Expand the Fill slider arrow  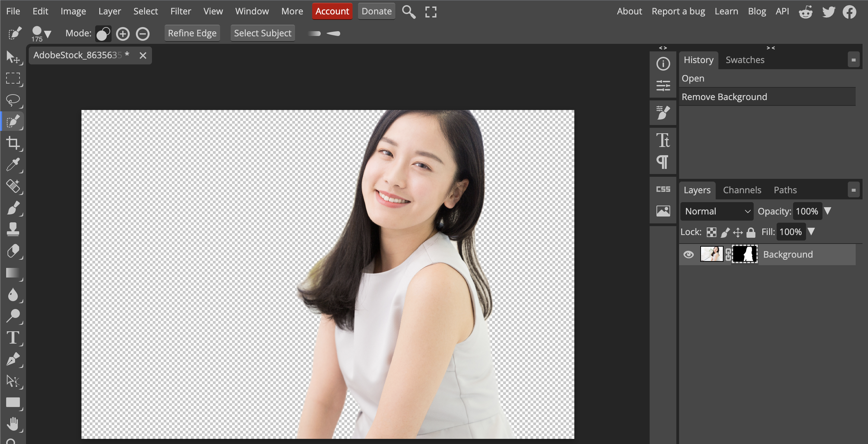coord(811,232)
